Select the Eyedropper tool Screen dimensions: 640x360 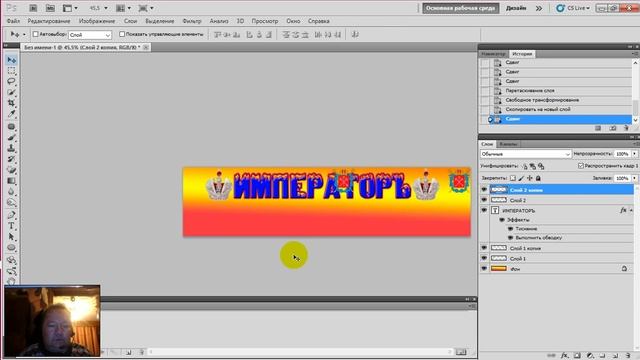point(11,114)
